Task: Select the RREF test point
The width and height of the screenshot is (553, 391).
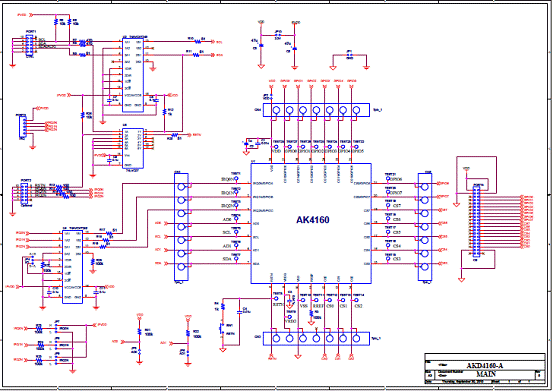Action: coord(316,300)
